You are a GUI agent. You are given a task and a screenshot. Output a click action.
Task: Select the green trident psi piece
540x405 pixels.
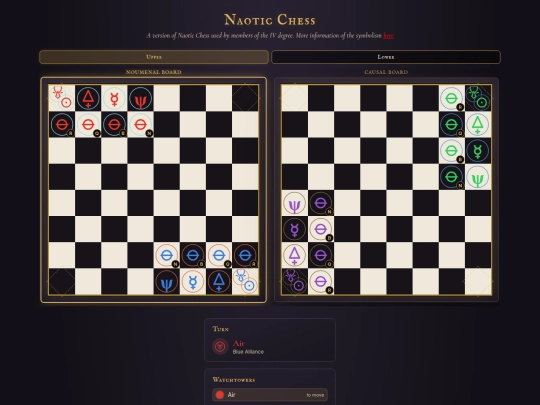click(x=478, y=177)
